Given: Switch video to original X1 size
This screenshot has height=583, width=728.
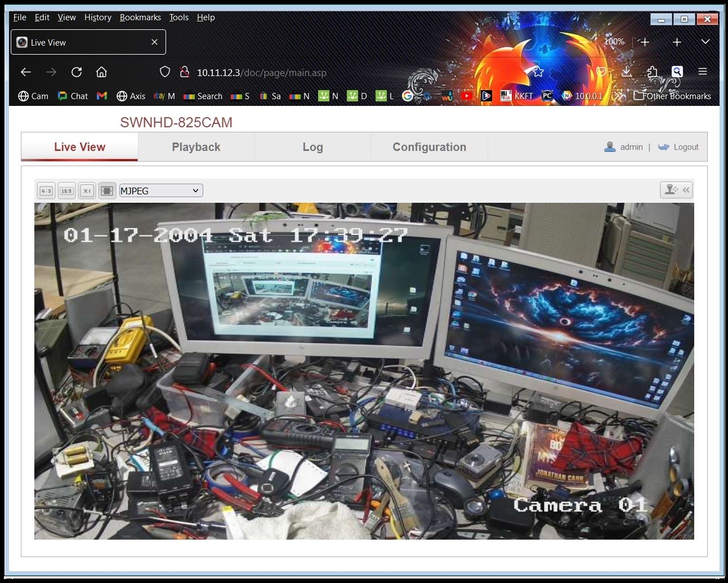Looking at the screenshot, I should (x=87, y=191).
